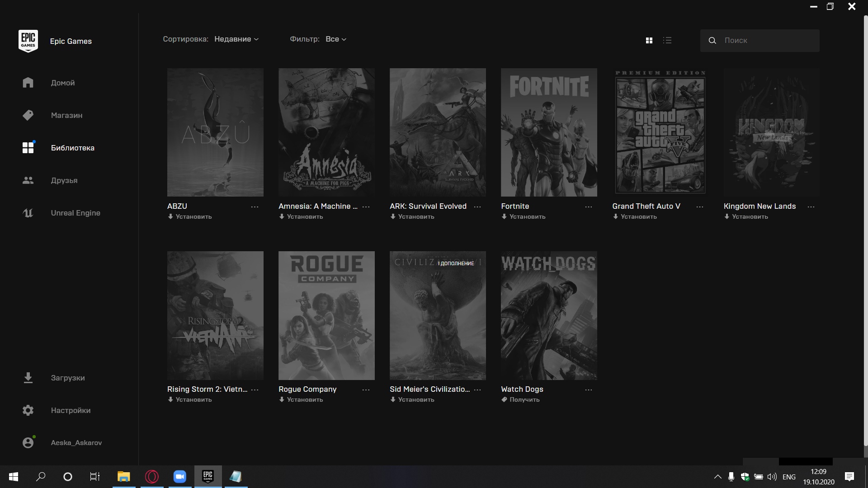
Task: Open Grand Theft Auto V three-dot menu
Action: [700, 206]
